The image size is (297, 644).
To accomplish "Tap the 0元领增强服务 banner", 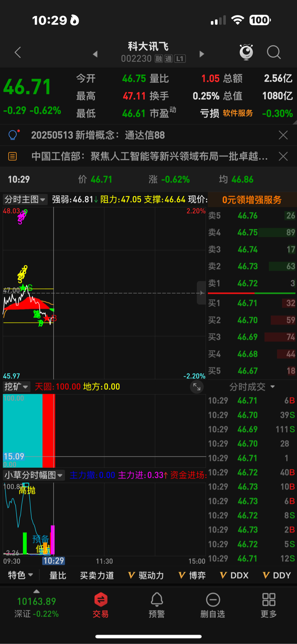I will tap(252, 200).
